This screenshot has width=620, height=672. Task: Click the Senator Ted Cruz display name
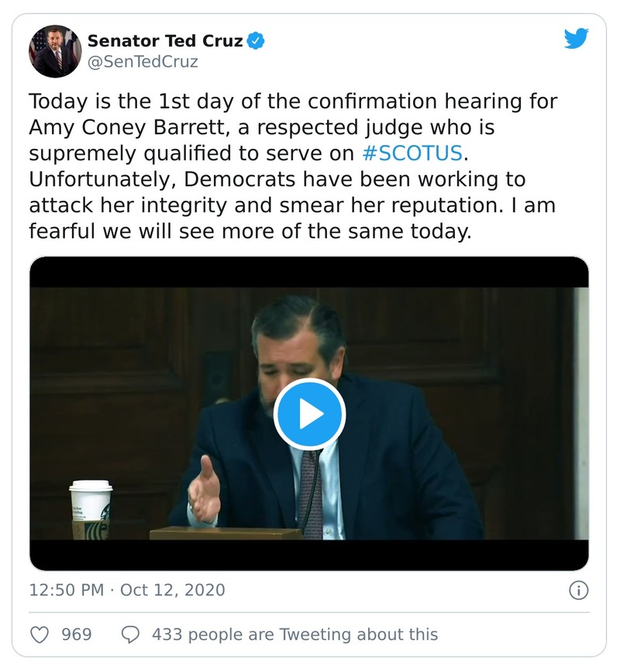point(165,40)
